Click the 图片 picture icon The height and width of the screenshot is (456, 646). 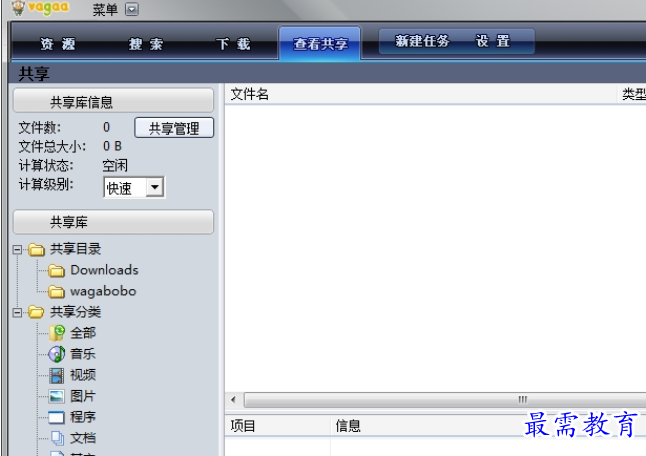[x=56, y=396]
